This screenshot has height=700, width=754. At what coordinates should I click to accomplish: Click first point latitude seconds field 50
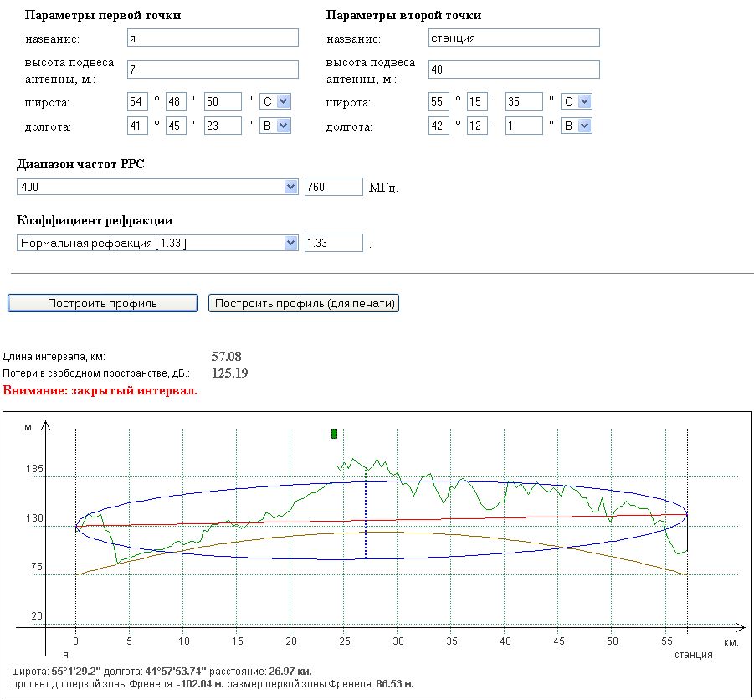pos(223,101)
